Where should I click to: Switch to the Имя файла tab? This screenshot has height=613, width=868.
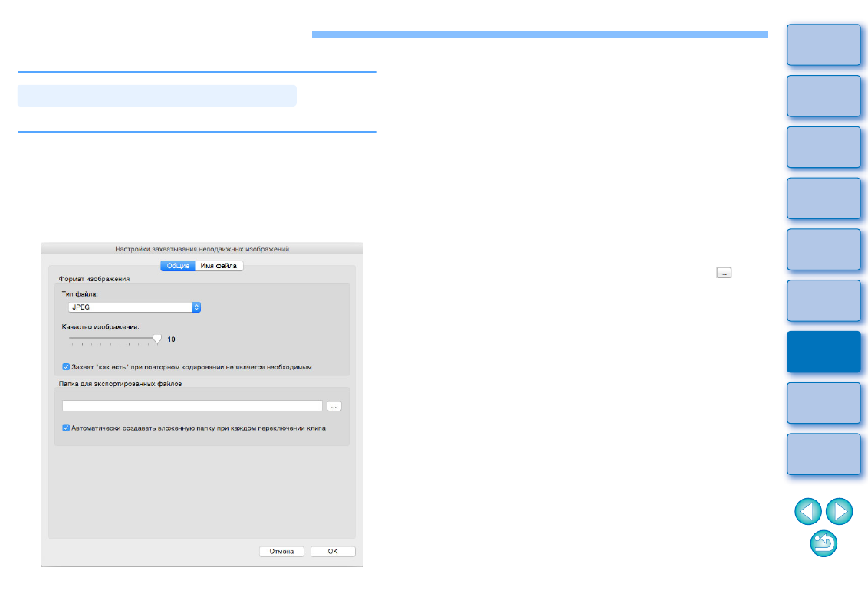219,266
